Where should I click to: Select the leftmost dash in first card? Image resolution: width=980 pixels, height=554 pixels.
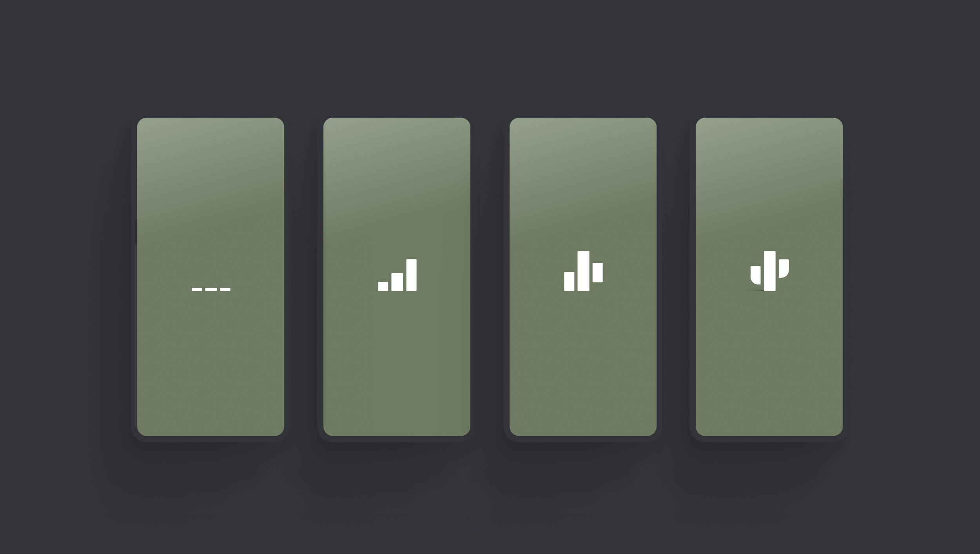pyautogui.click(x=197, y=290)
